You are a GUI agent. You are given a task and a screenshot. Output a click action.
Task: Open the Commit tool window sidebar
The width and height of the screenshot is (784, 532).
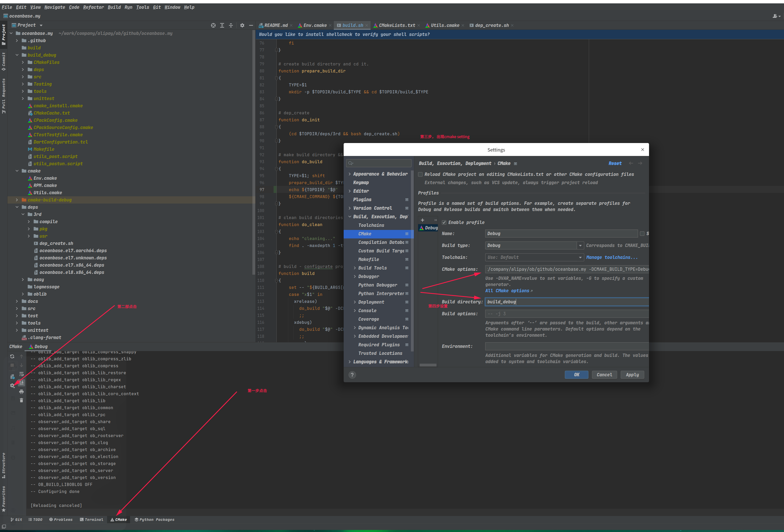[3, 61]
